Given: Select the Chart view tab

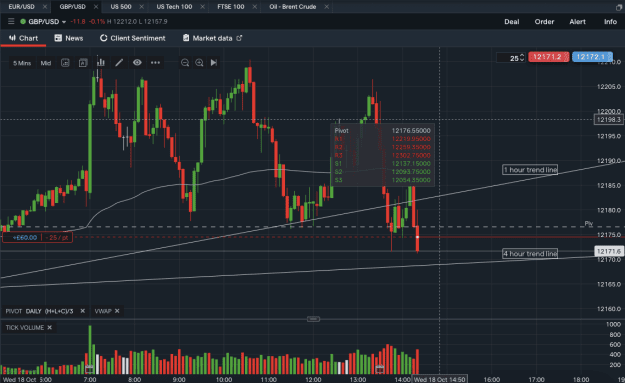Looking at the screenshot, I should pyautogui.click(x=23, y=38).
